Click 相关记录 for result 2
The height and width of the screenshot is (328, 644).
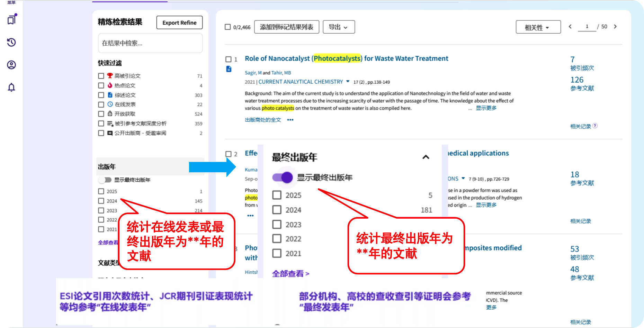(x=581, y=221)
